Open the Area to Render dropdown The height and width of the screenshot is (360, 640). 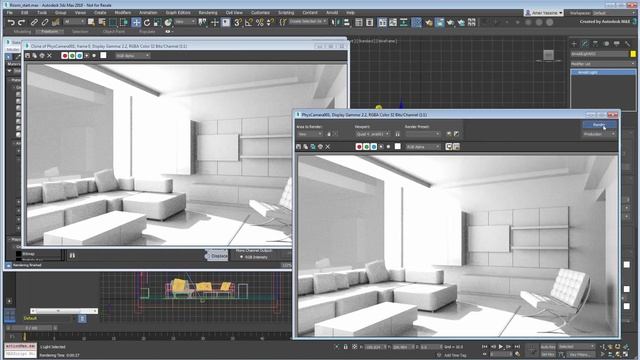click(310, 134)
